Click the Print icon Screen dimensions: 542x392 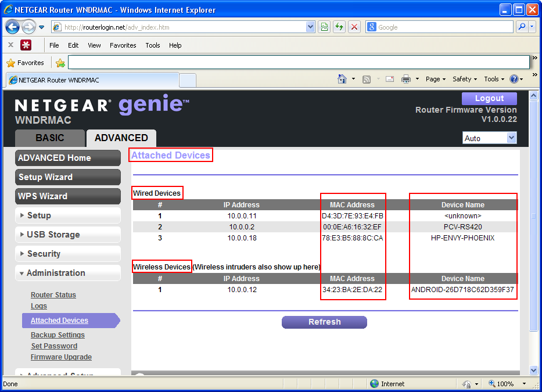coord(406,79)
